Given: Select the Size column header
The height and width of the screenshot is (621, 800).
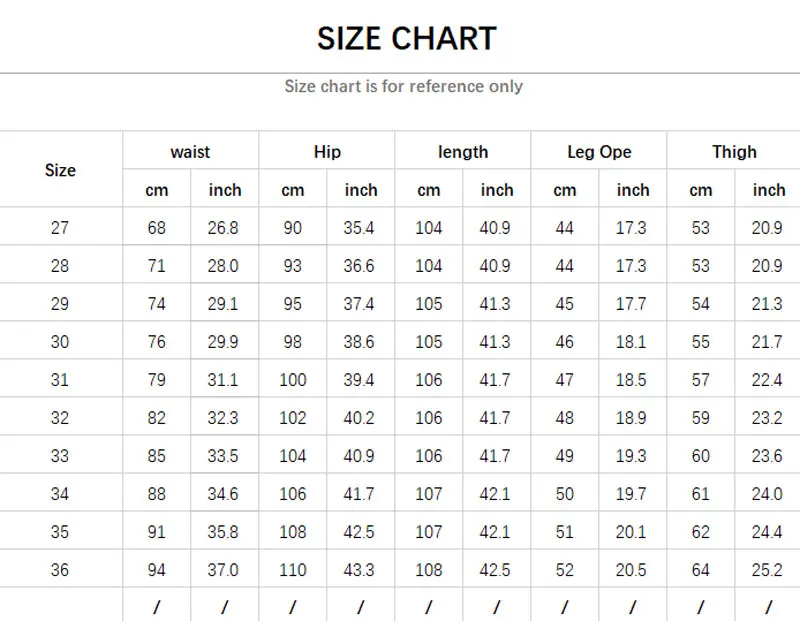Looking at the screenshot, I should (x=60, y=170).
